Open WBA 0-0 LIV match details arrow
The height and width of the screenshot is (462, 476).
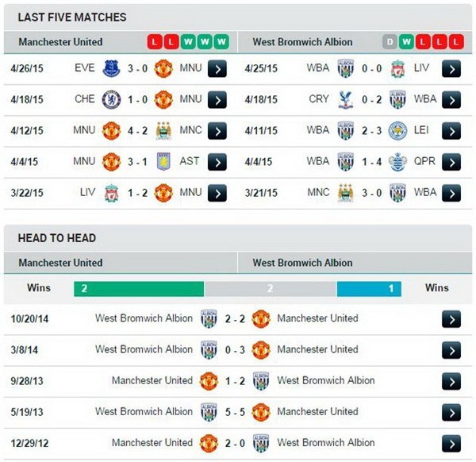[451, 69]
